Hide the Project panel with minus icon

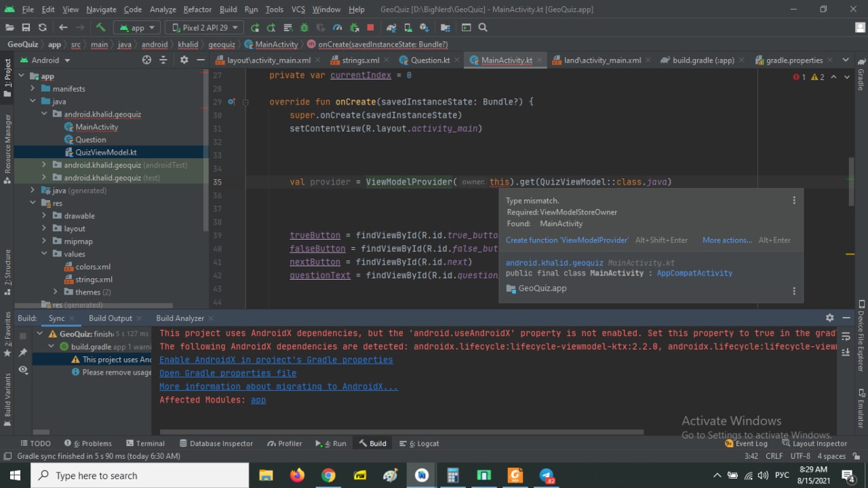tap(201, 60)
